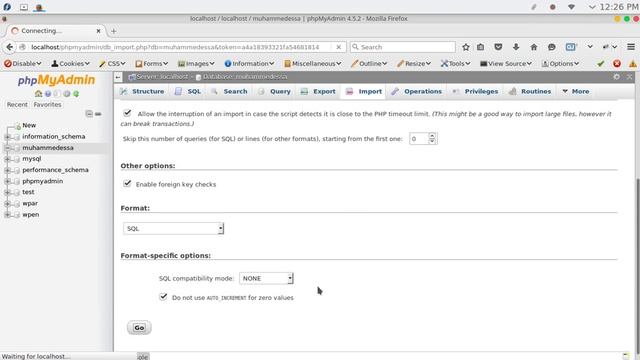The image size is (640, 360).
Task: Toggle Enable foreign key checks checkbox
Action: [x=127, y=183]
